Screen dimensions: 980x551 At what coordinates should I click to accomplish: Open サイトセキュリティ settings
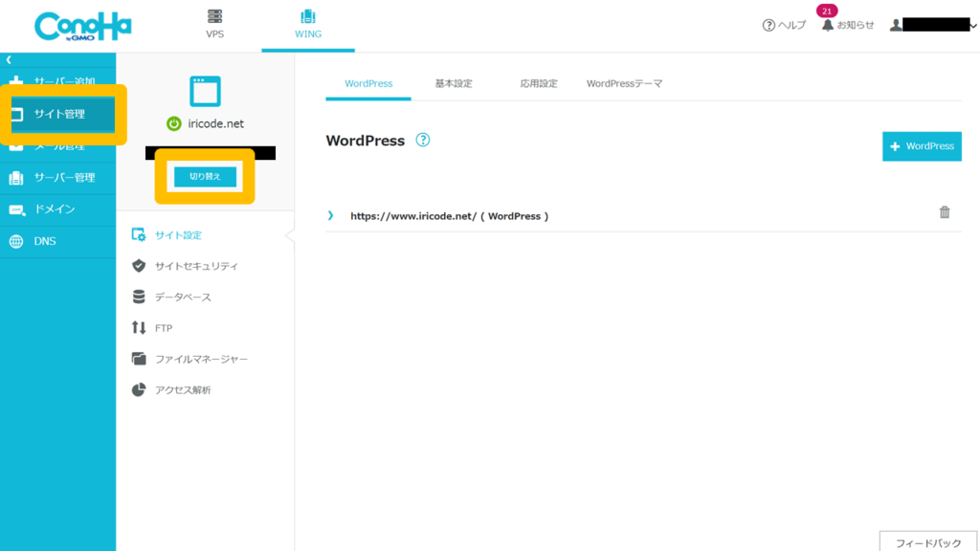coord(196,266)
